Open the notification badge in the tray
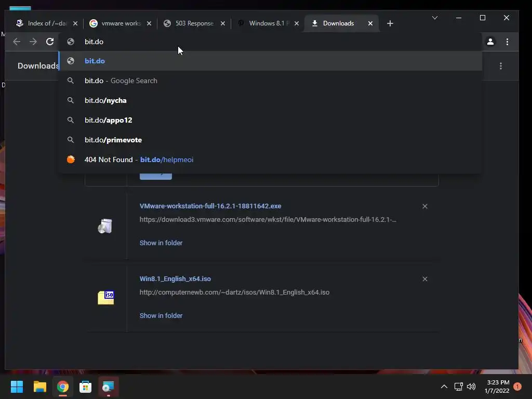The width and height of the screenshot is (532, 399). click(517, 387)
